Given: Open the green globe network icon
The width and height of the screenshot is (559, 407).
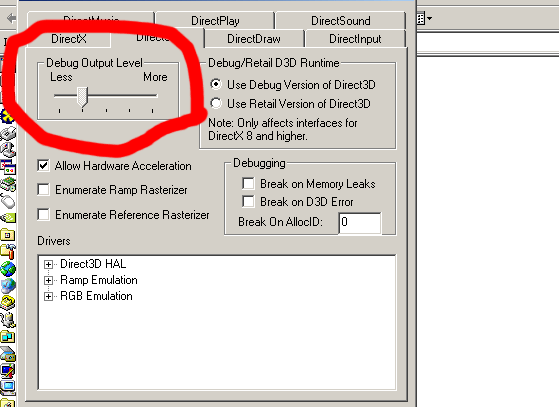Looking at the screenshot, I should 9,269.
